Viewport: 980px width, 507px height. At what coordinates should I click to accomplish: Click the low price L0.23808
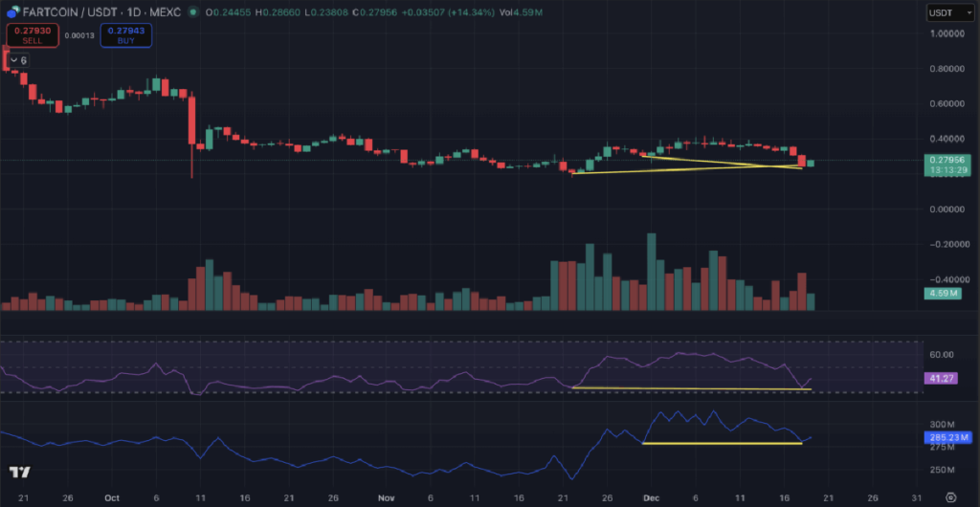tap(327, 12)
